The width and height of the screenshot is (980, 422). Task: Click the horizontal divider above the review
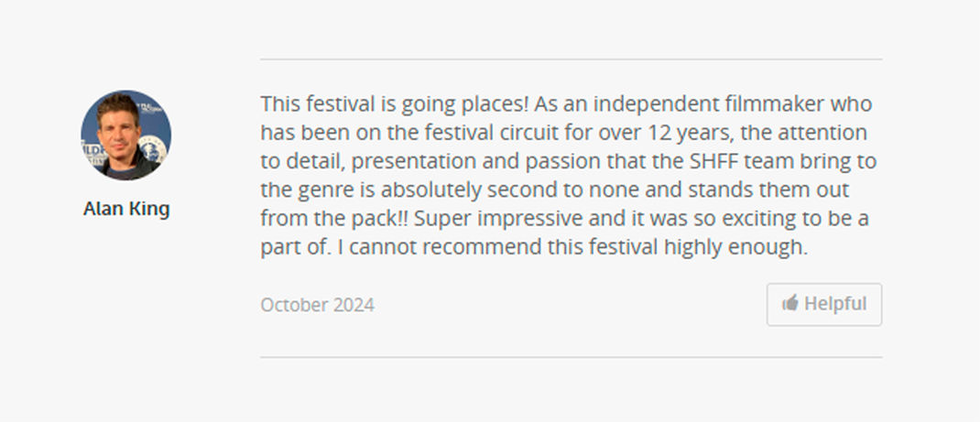pos(571,60)
